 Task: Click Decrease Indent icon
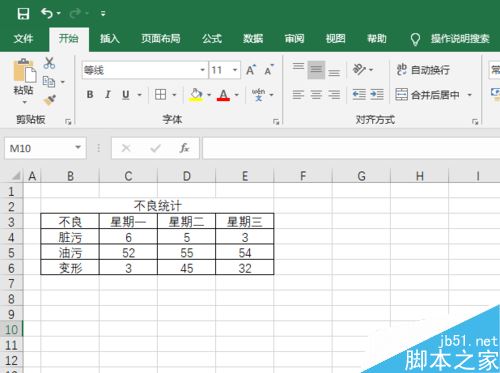[359, 95]
